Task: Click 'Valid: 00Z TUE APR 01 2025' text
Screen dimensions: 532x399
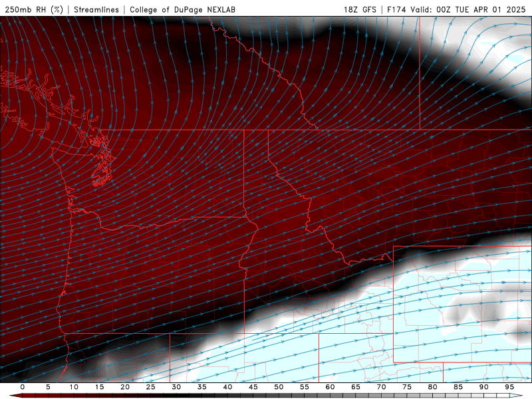Action: (x=468, y=9)
